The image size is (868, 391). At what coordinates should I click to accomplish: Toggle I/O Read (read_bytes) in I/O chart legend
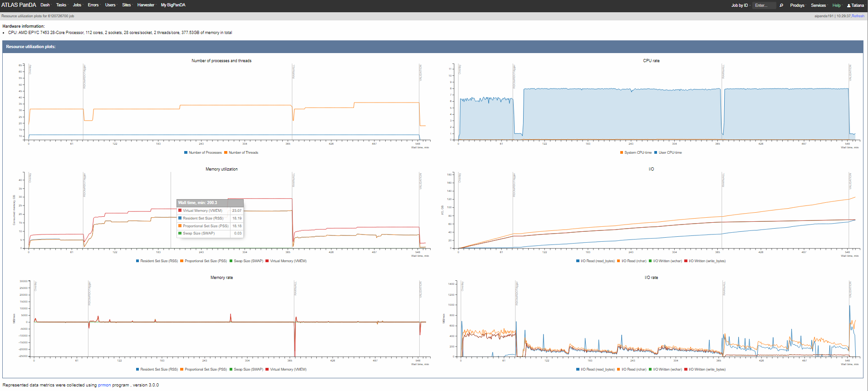pos(595,261)
